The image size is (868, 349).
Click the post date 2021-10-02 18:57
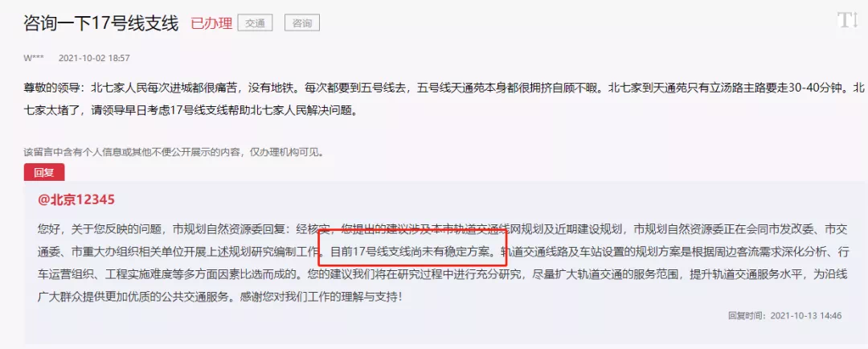click(94, 58)
